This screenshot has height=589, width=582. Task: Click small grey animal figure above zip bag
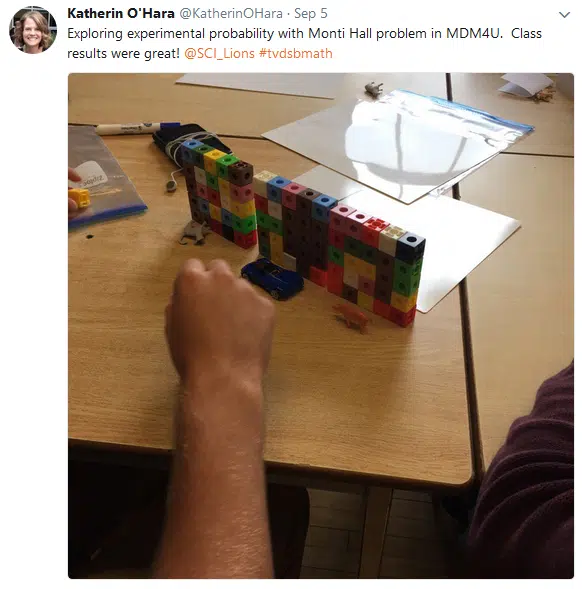pyautogui.click(x=374, y=89)
